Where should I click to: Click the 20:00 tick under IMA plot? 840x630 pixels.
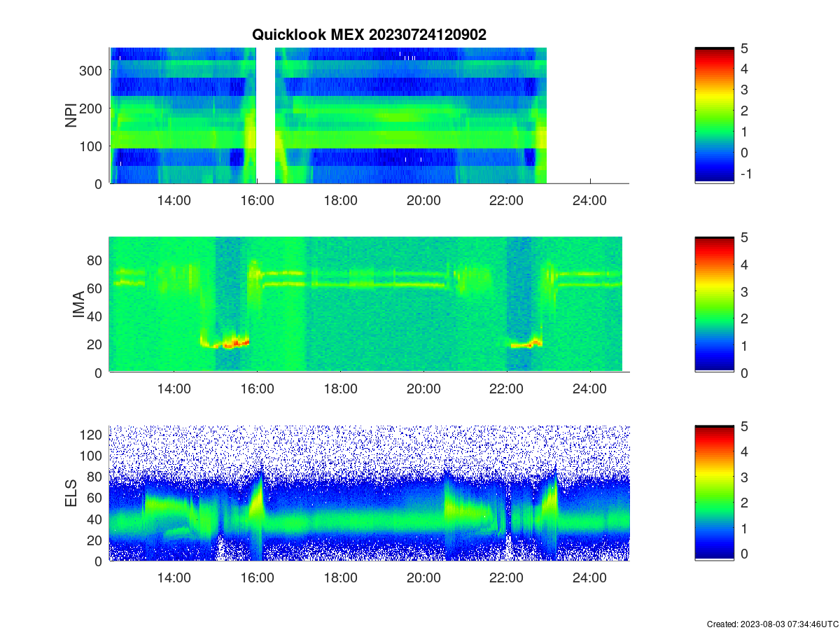tap(423, 388)
